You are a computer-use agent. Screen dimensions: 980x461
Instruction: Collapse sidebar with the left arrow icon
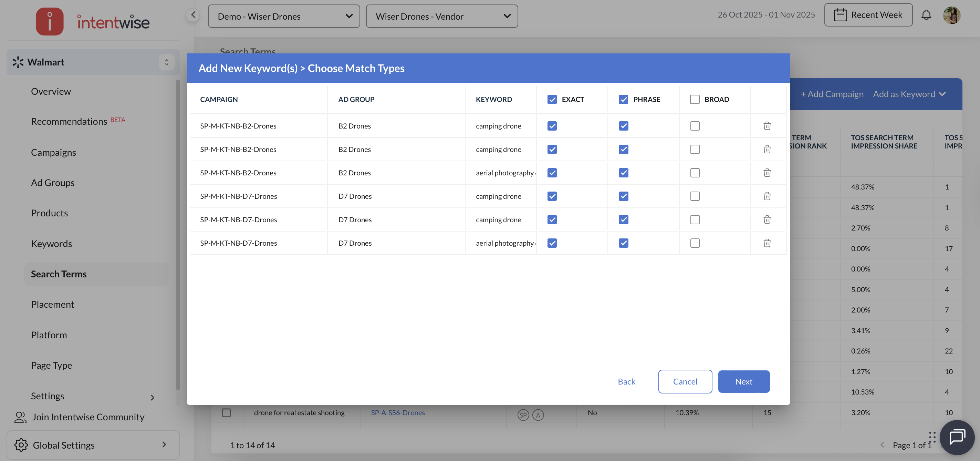pyautogui.click(x=193, y=15)
